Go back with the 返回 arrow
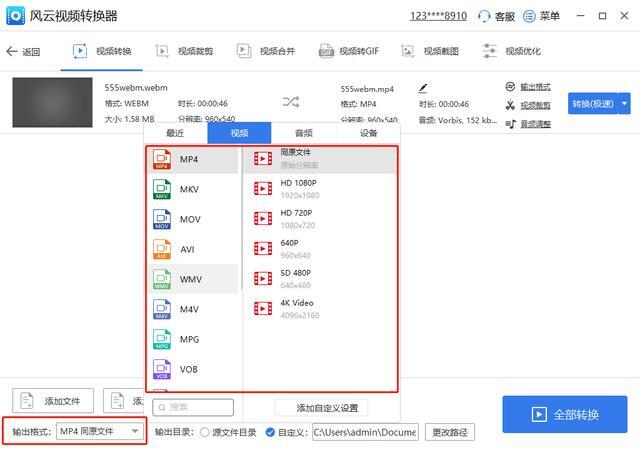Image resolution: width=640 pixels, height=450 pixels. click(11, 51)
